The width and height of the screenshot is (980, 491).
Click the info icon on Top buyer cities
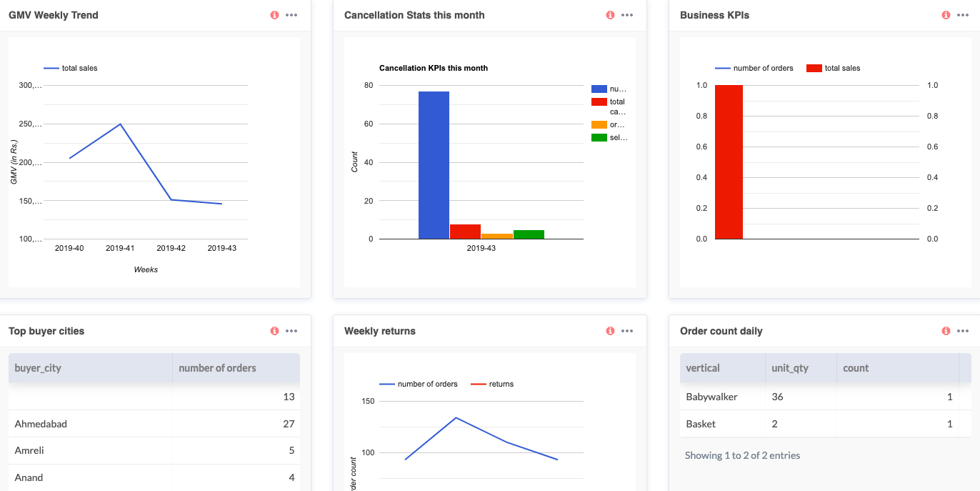click(x=274, y=330)
